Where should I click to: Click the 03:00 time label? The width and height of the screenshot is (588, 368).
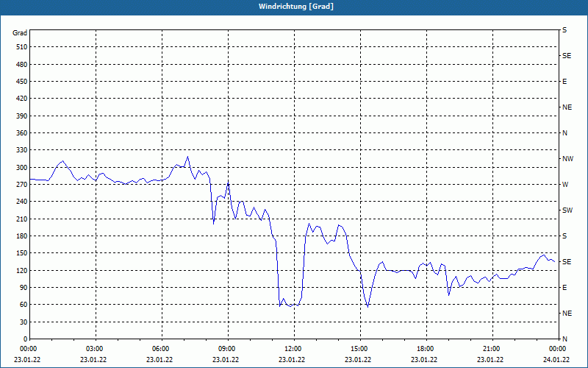coord(94,349)
